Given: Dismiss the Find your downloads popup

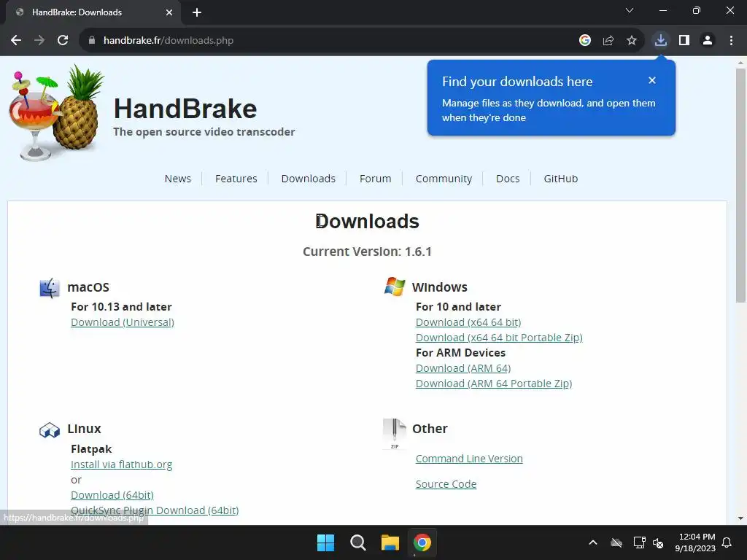Looking at the screenshot, I should [652, 80].
